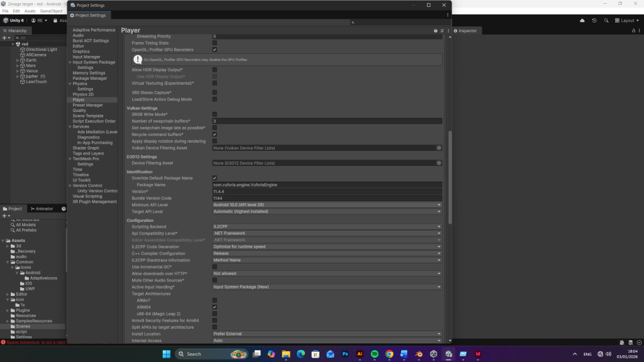
Task: Open the Undo History clock icon
Action: 595,20
